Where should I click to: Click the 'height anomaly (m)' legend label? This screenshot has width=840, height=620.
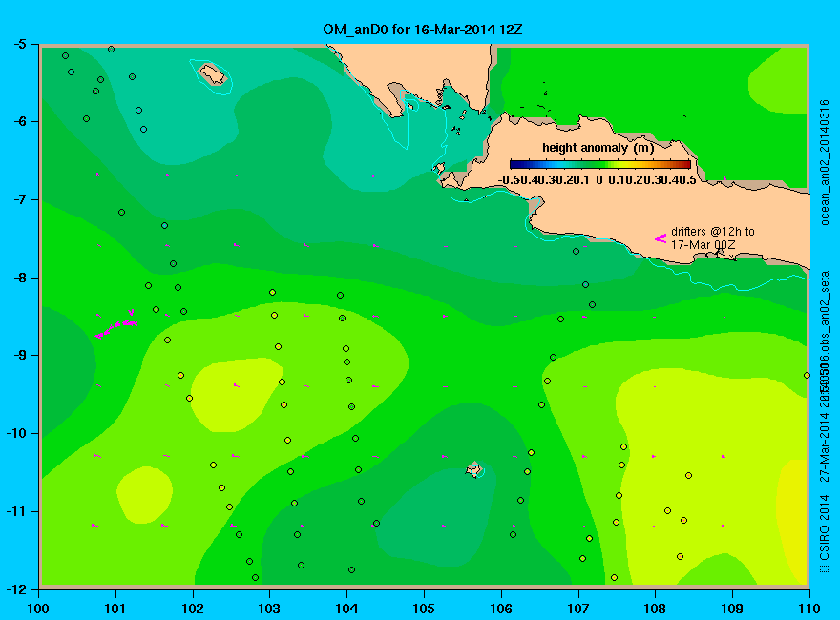(x=598, y=148)
